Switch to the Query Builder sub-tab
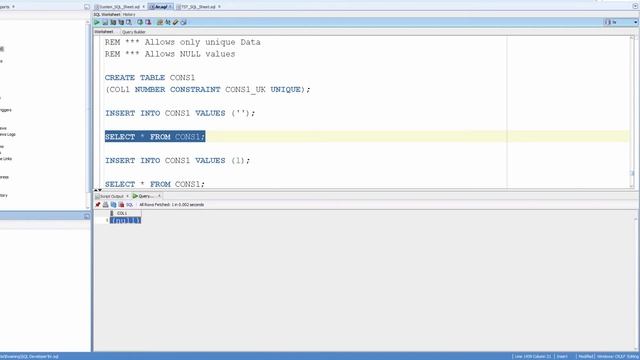640x360 pixels. [x=133, y=32]
